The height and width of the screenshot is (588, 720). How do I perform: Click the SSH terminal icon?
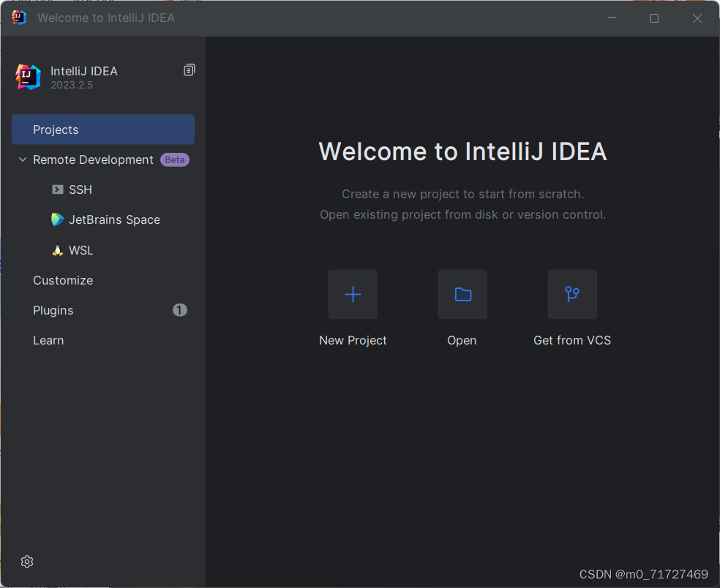(57, 189)
